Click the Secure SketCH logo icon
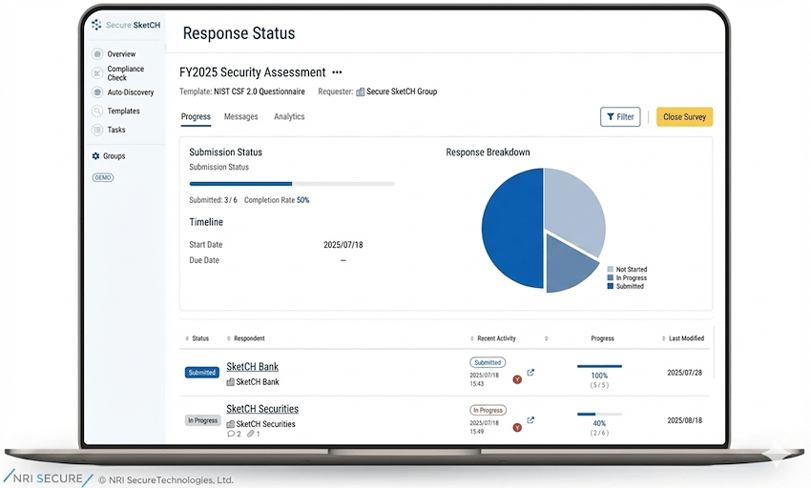Image resolution: width=811 pixels, height=488 pixels. pos(96,24)
